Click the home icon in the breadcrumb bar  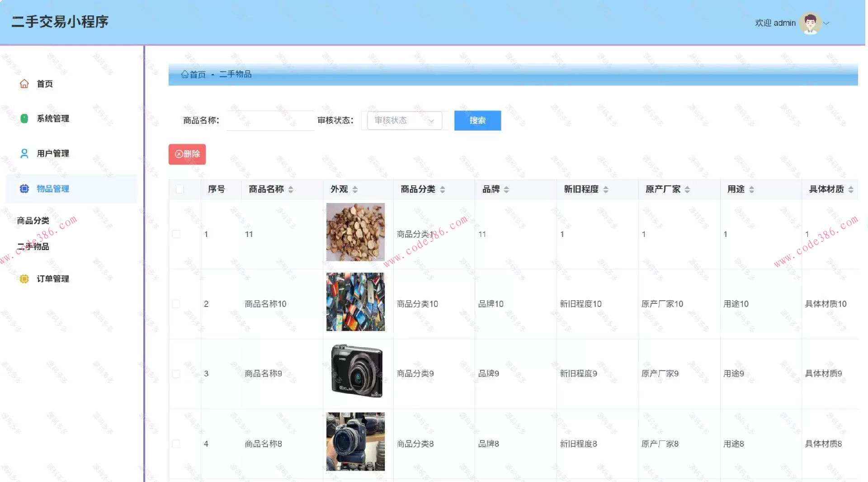coord(184,74)
